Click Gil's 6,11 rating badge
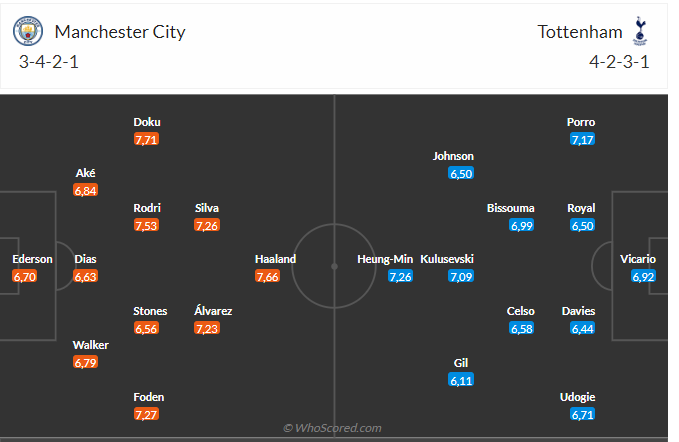The image size is (679, 442). (461, 380)
